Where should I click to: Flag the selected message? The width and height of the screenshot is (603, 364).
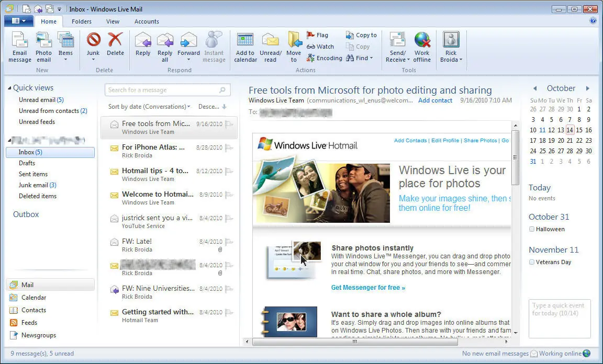point(317,35)
